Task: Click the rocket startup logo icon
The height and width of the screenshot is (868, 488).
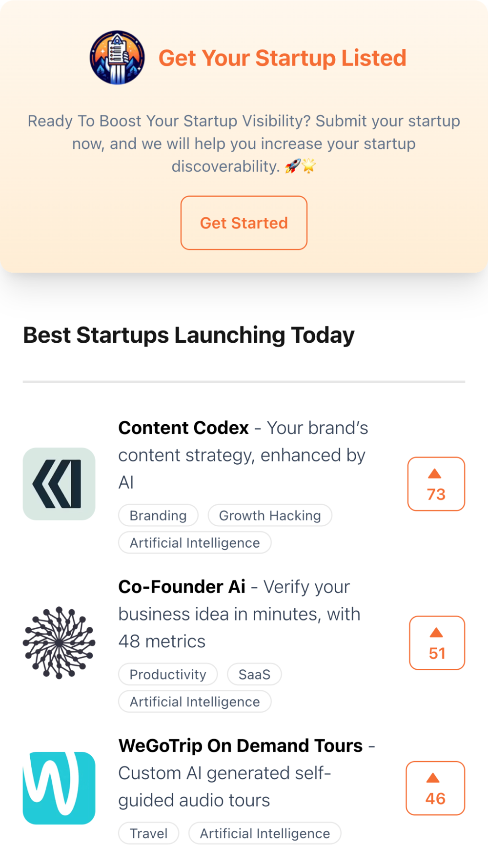Action: pyautogui.click(x=117, y=58)
